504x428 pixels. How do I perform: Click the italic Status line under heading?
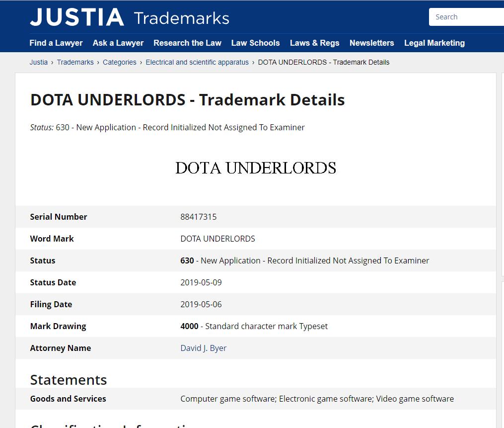(167, 127)
